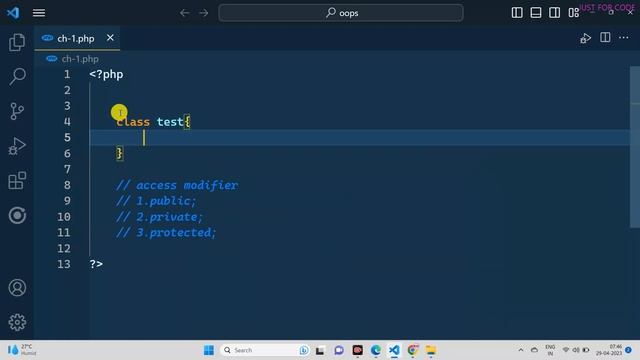Viewport: 640px width, 360px height.
Task: Click the 'test' class name
Action: 170,122
